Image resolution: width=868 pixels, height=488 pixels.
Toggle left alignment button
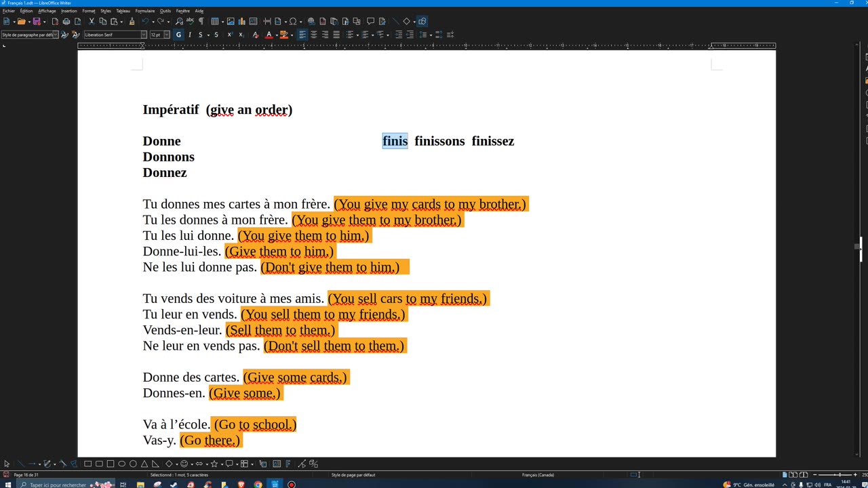click(x=302, y=35)
